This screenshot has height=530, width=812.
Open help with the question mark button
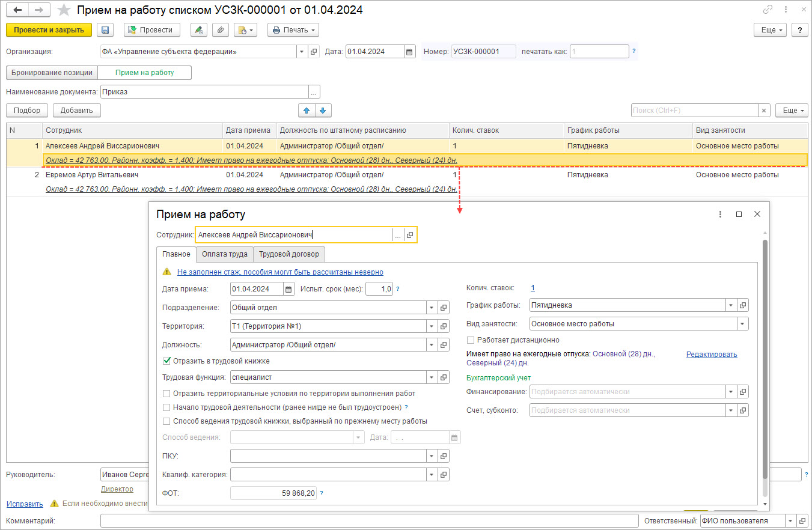pos(800,30)
